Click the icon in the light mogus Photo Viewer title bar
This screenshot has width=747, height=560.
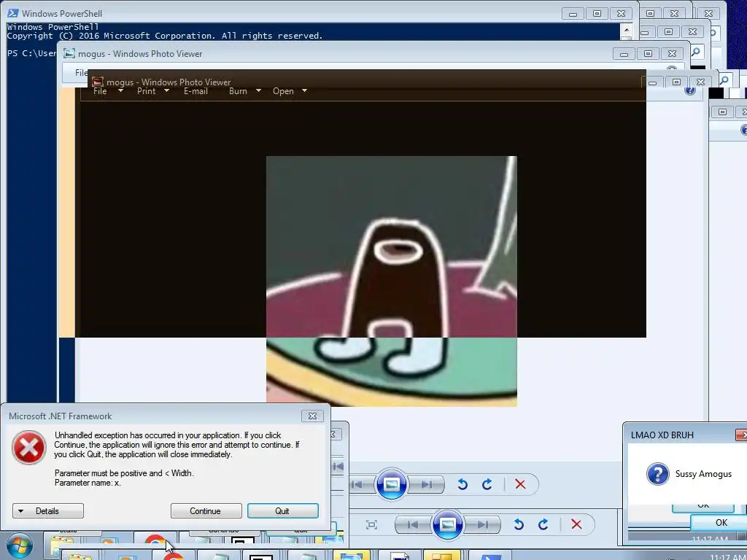tap(69, 53)
